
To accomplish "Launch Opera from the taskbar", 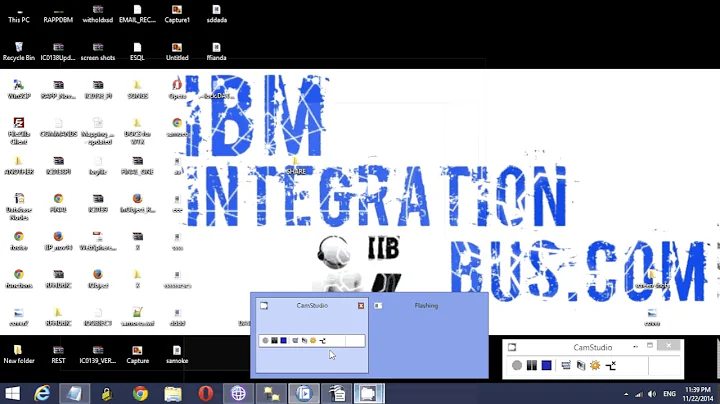I will 206,393.
